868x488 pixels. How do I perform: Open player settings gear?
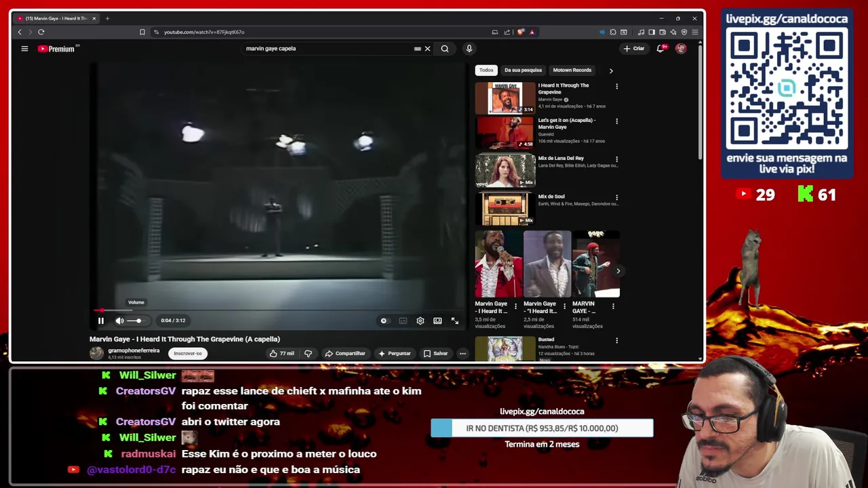420,321
